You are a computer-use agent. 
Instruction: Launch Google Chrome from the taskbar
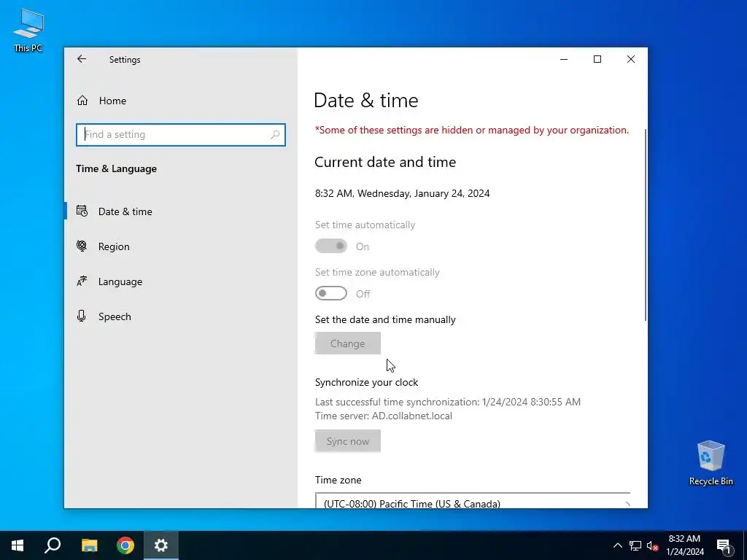[125, 545]
